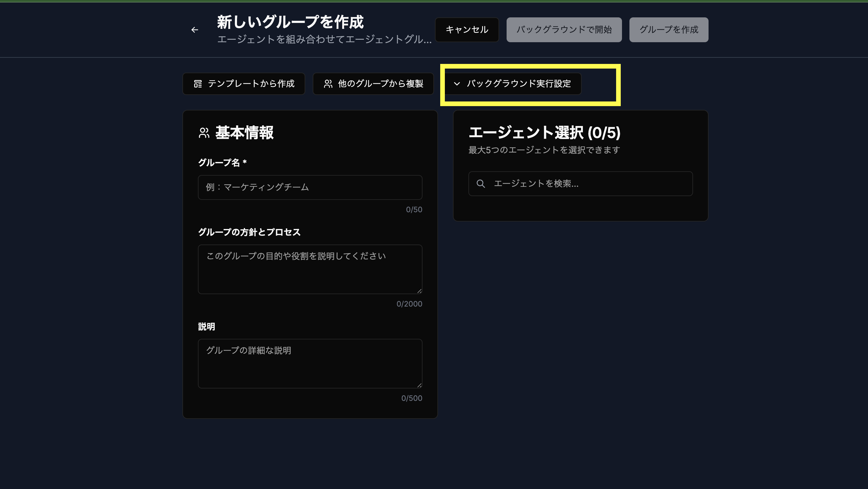The width and height of the screenshot is (868, 489).
Task: Expand the バックグラウンド実行設定 chevron
Action: point(457,84)
